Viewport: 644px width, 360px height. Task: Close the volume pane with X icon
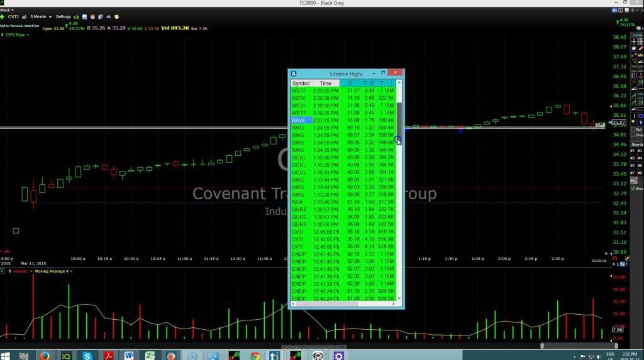click(x=3, y=271)
